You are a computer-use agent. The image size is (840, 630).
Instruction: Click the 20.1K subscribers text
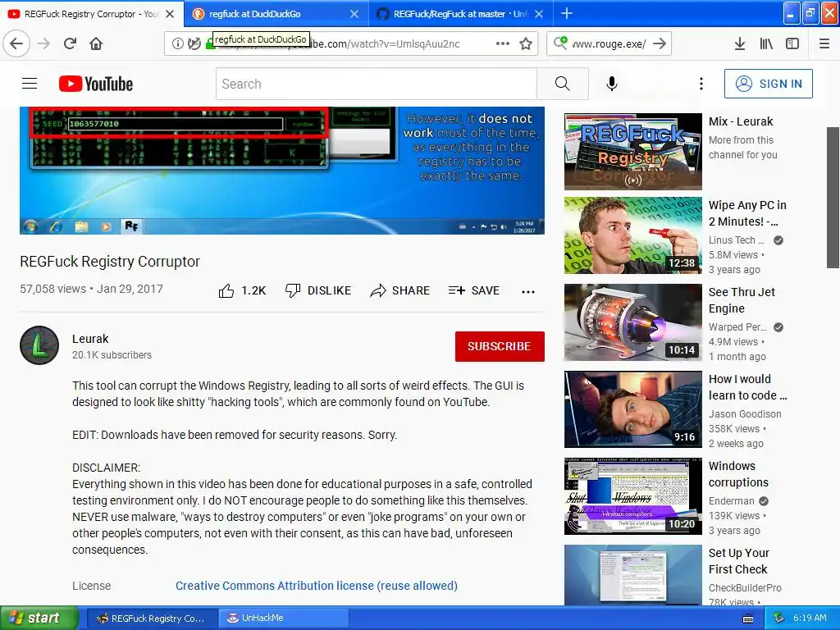[112, 354]
